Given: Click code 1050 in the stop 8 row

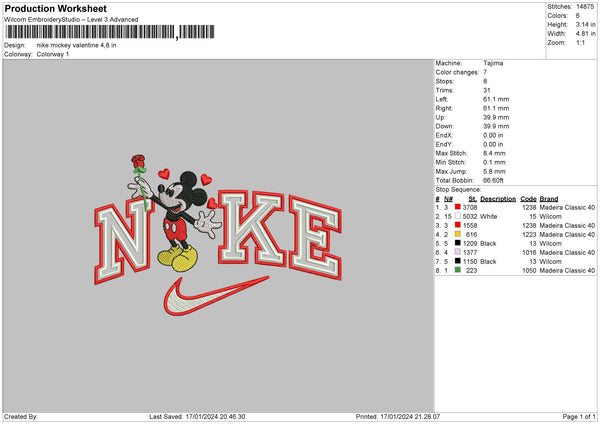Looking at the screenshot, I should click(x=529, y=271).
